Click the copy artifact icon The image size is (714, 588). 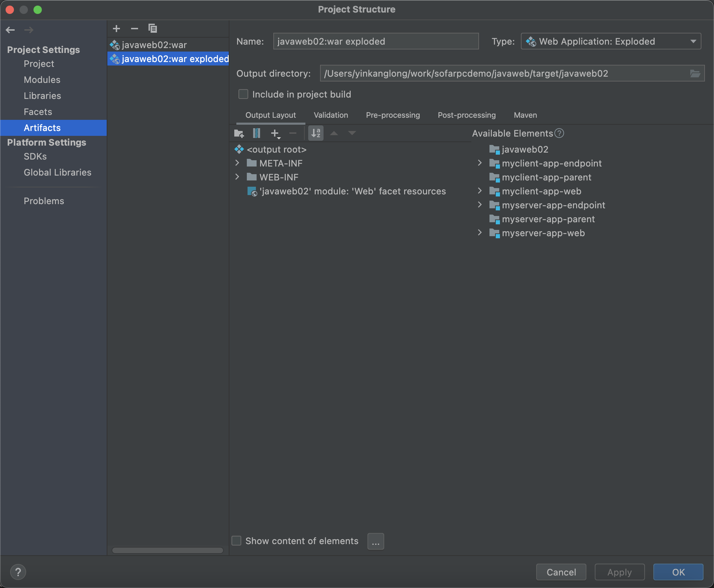pyautogui.click(x=153, y=29)
